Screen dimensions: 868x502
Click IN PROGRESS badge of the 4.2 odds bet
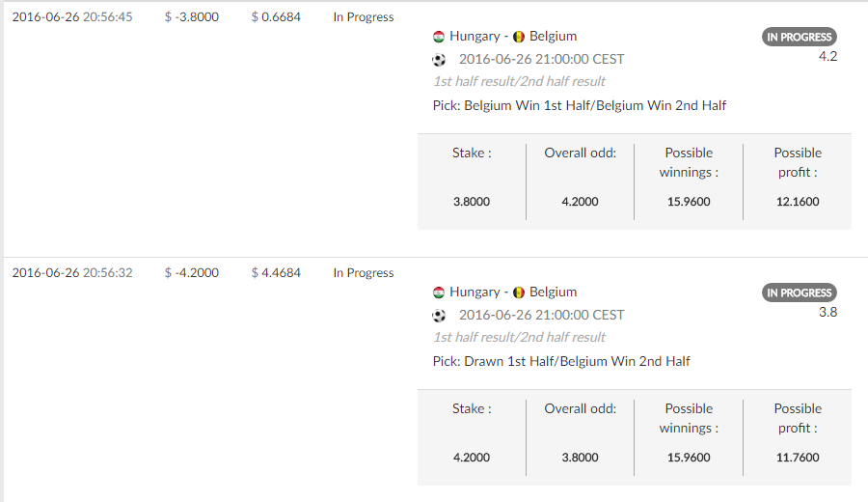tap(800, 37)
